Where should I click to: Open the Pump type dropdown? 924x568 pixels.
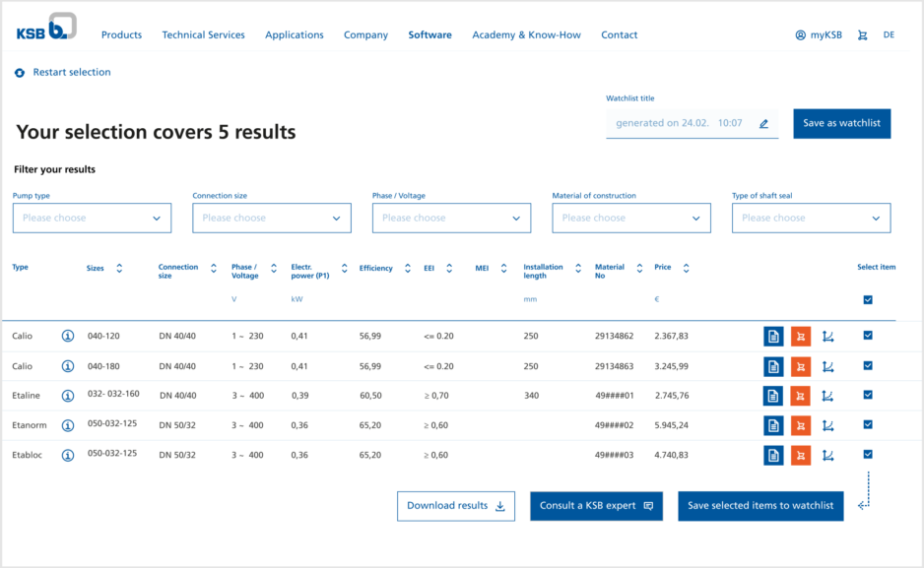pyautogui.click(x=92, y=219)
